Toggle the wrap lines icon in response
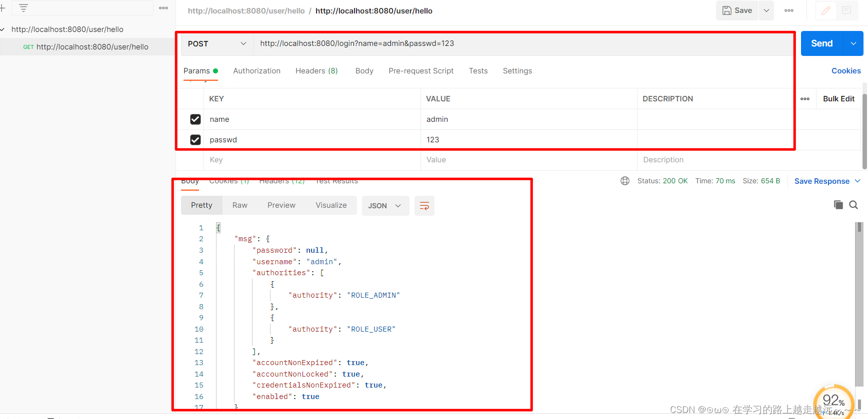868x419 pixels. 424,206
